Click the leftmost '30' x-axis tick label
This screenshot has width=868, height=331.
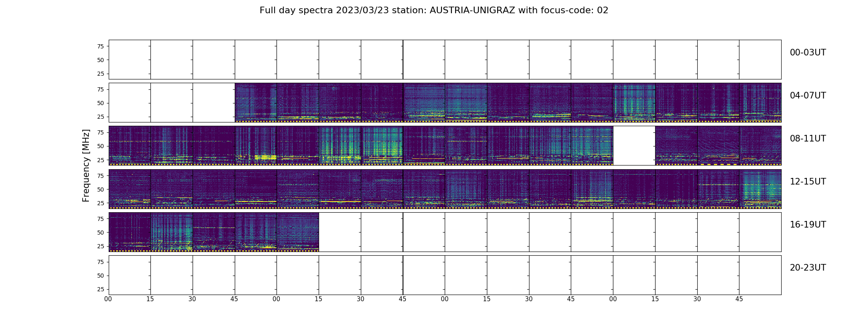tap(192, 299)
